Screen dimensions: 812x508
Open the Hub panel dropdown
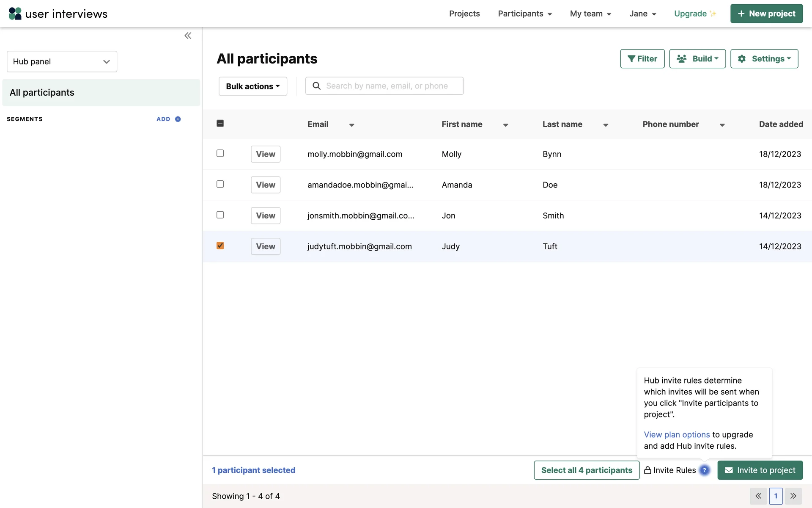click(x=62, y=61)
